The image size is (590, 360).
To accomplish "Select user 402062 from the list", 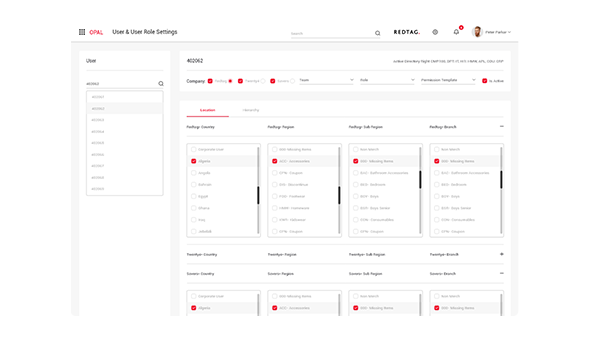I will pyautogui.click(x=125, y=108).
